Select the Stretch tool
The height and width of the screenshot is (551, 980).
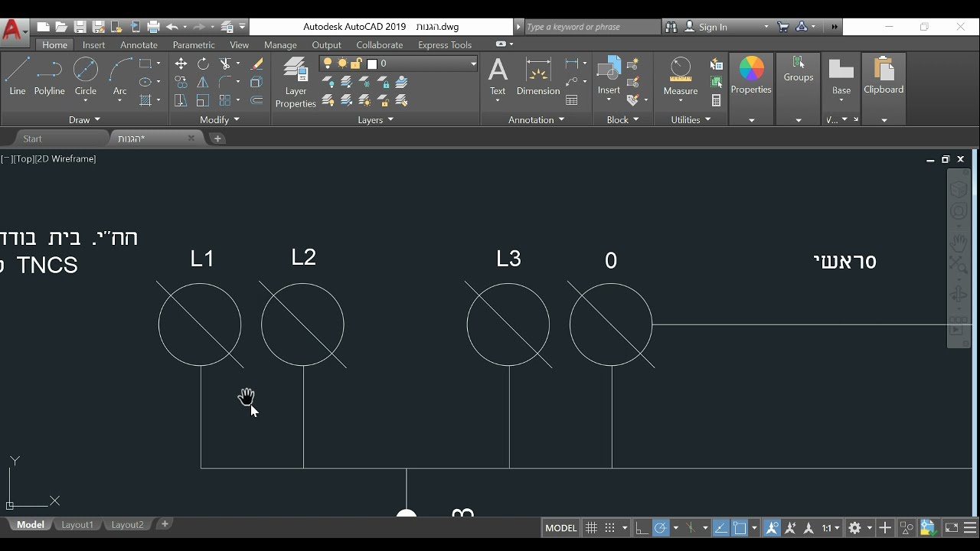pyautogui.click(x=181, y=100)
